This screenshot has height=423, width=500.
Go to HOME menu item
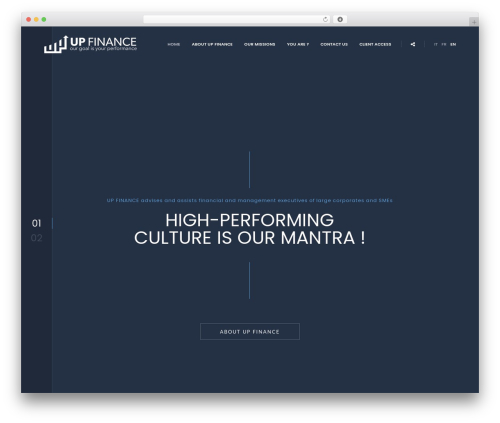174,44
